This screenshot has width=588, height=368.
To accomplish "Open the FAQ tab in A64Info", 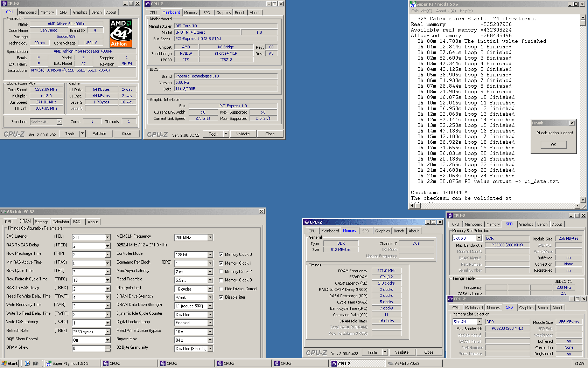I will pos(77,222).
